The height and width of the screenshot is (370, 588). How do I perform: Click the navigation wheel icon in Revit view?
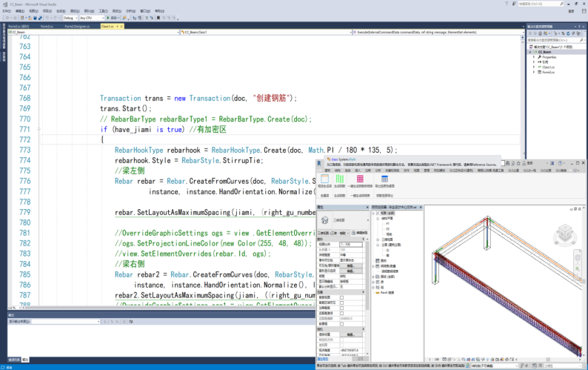(578, 258)
